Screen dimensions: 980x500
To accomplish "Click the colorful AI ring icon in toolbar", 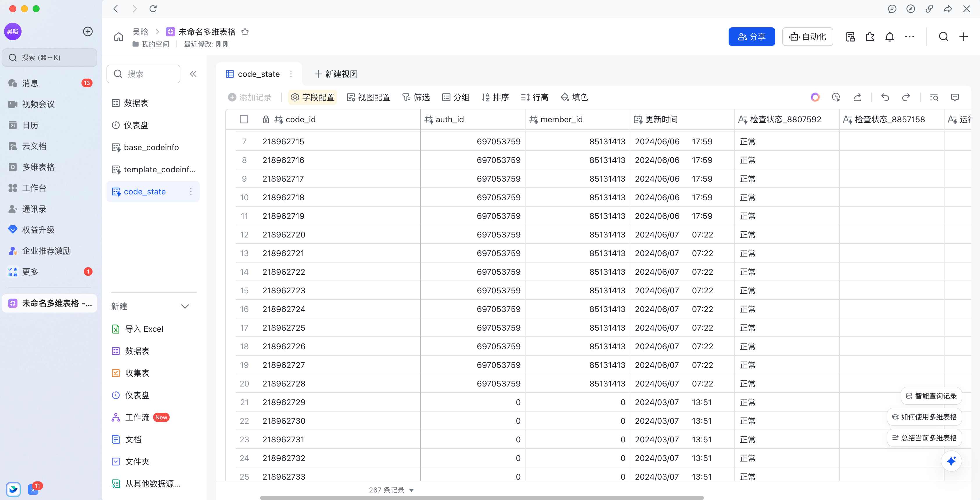I will [815, 97].
